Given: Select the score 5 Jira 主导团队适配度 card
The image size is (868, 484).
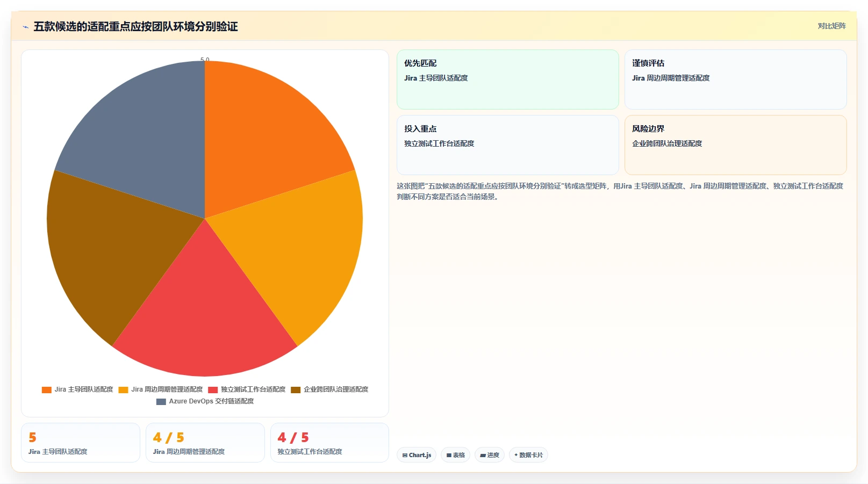Looking at the screenshot, I should click(x=81, y=443).
